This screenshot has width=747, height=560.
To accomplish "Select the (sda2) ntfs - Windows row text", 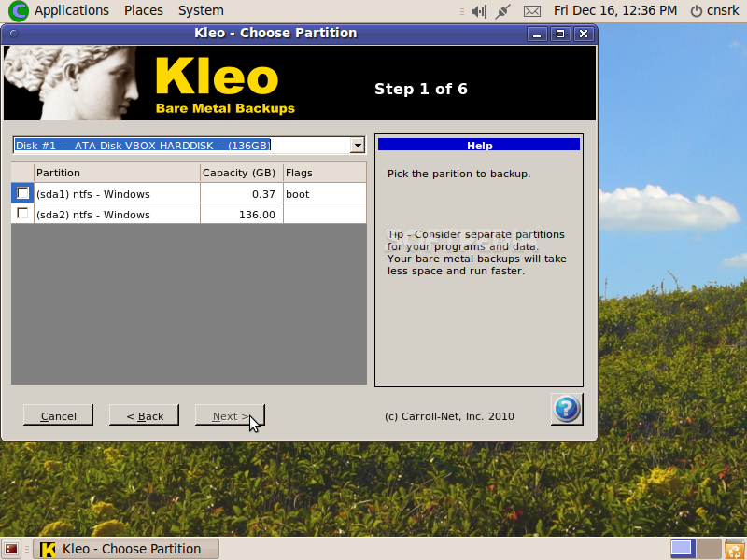I will (x=92, y=215).
